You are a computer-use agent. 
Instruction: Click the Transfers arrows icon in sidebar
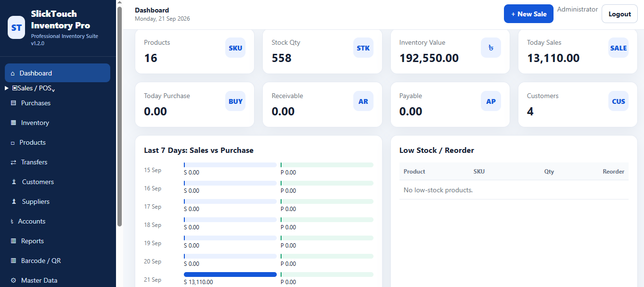(x=13, y=162)
